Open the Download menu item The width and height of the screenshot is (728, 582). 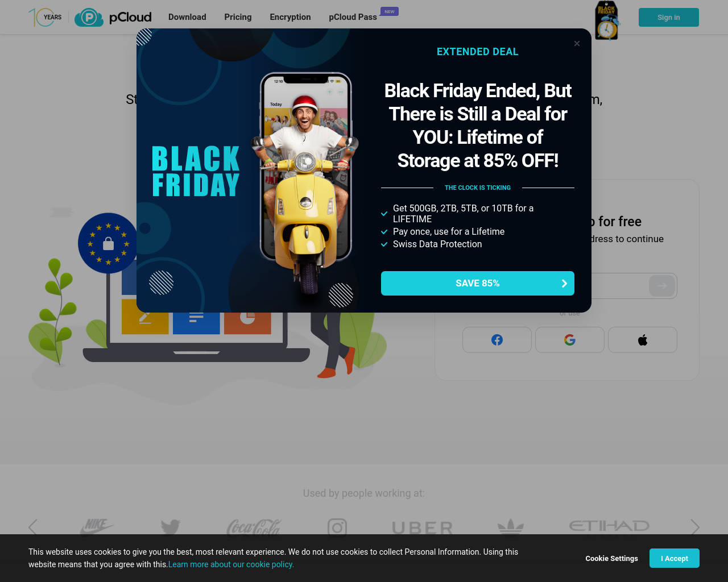(187, 17)
